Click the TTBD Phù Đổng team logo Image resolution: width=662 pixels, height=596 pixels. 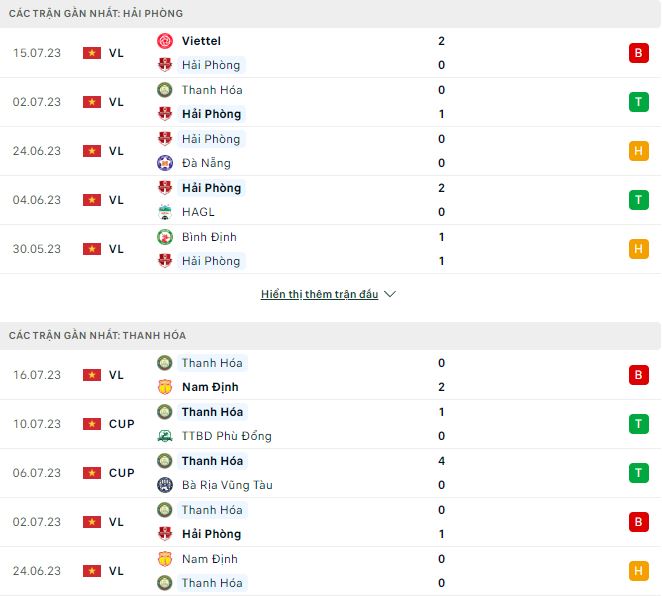(x=165, y=436)
